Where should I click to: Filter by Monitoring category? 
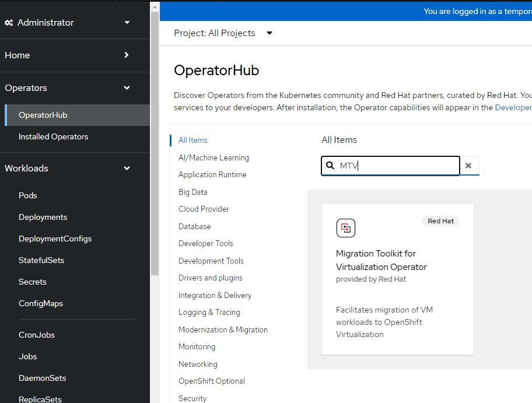pos(197,346)
